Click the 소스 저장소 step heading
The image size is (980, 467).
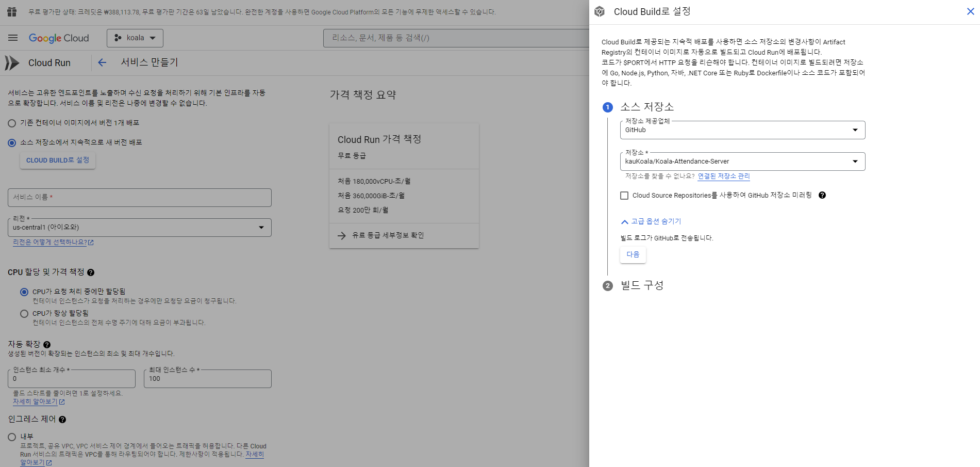647,107
